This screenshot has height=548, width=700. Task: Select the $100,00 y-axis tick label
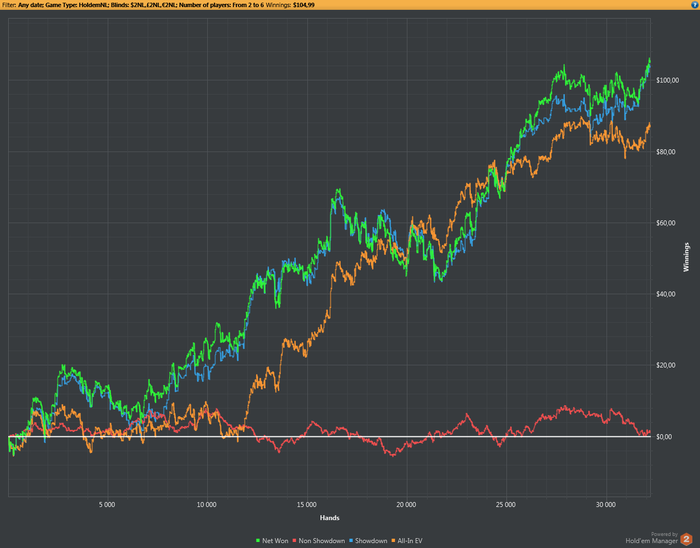668,80
